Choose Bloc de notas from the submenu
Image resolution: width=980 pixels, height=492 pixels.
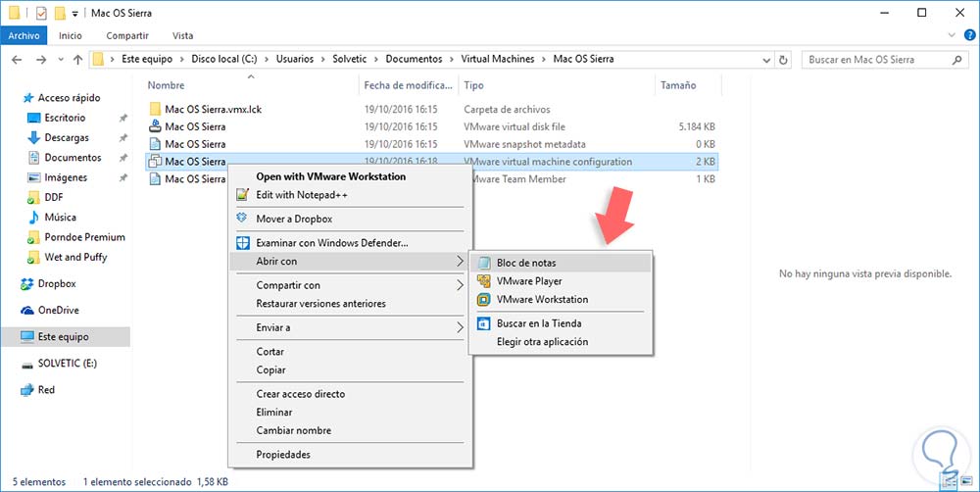(x=526, y=263)
